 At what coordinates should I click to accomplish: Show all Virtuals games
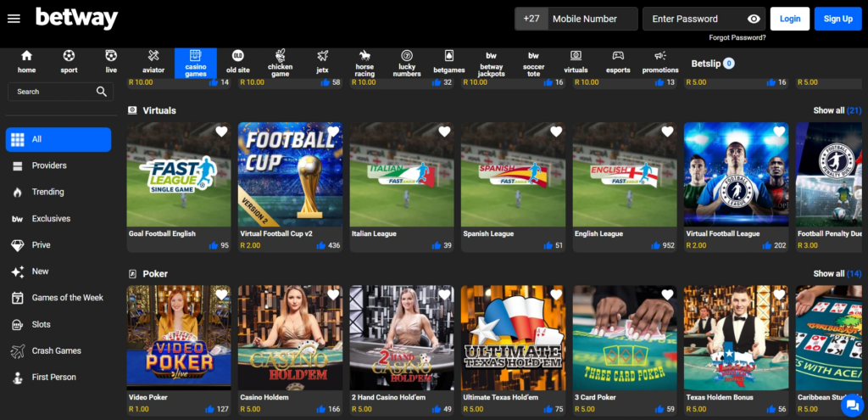(x=837, y=110)
